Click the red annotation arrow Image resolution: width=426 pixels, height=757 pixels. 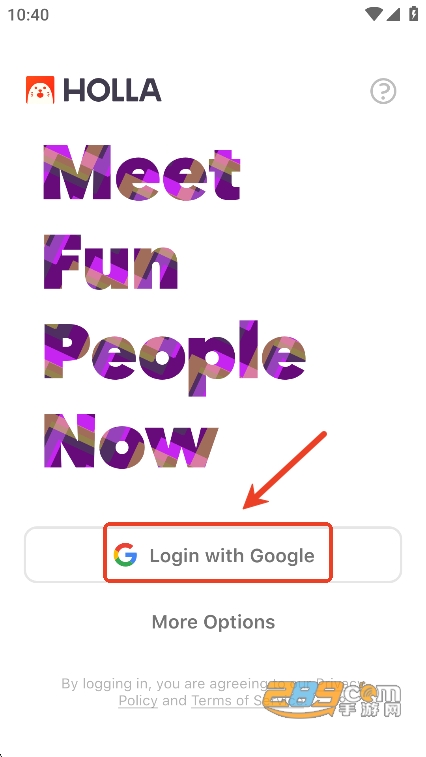tap(285, 470)
